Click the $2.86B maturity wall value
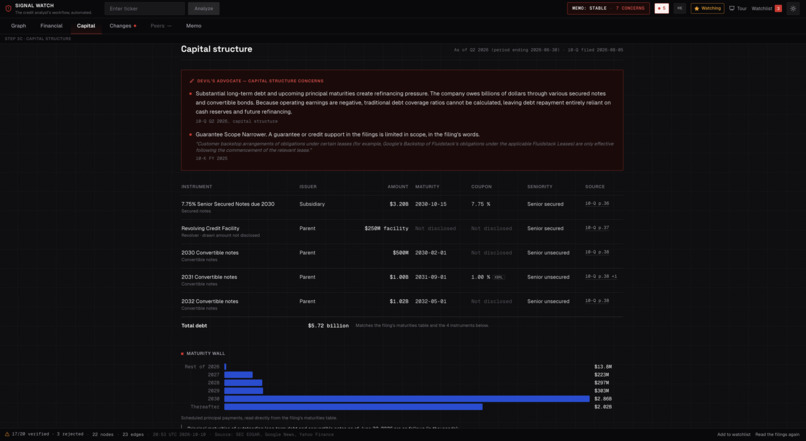 pos(603,399)
